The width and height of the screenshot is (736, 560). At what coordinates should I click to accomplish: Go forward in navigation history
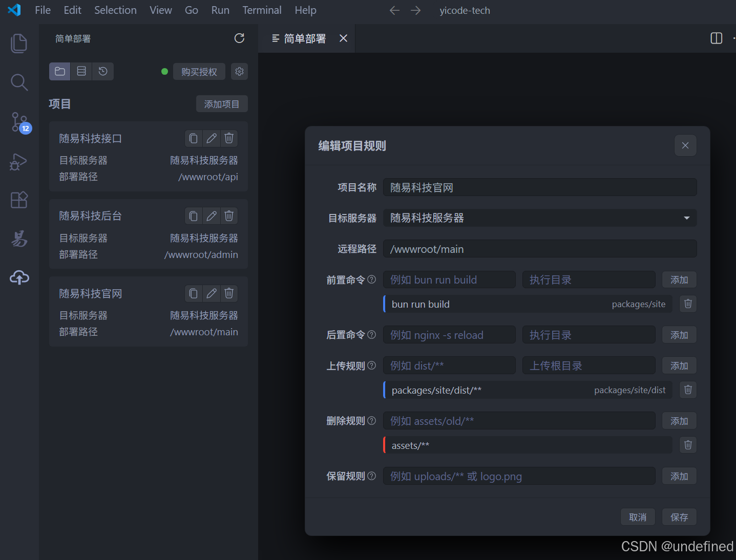coord(416,10)
